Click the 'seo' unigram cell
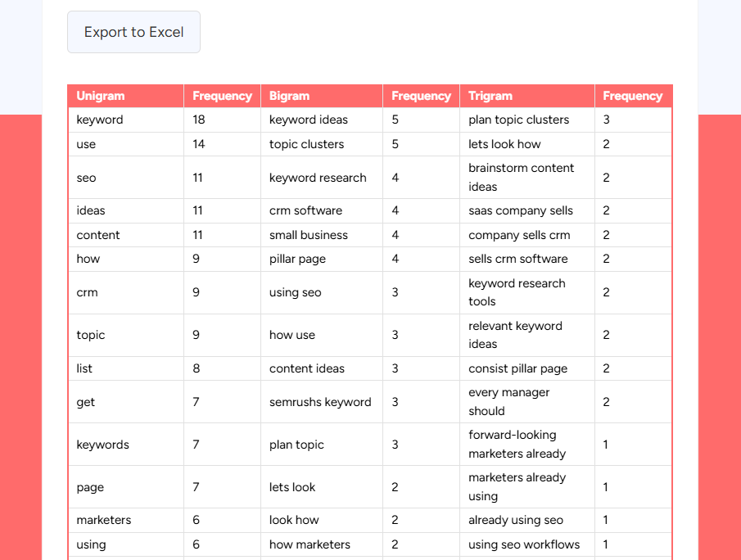 pos(85,178)
